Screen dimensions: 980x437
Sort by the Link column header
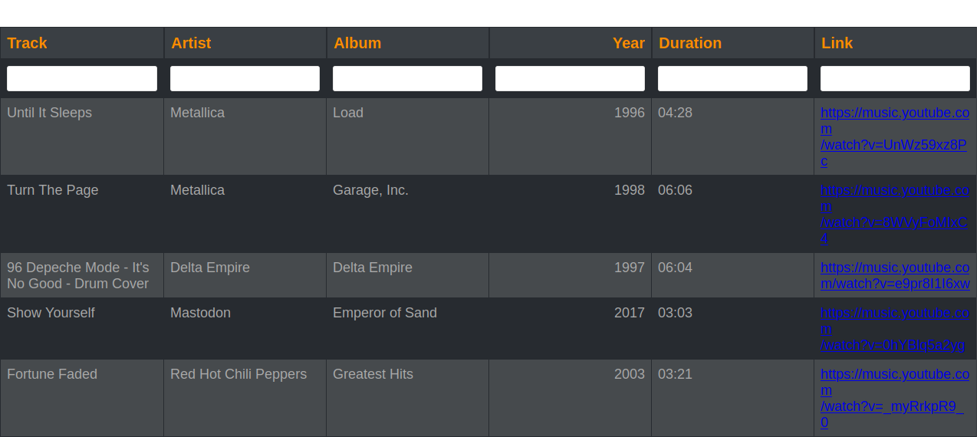[896, 43]
